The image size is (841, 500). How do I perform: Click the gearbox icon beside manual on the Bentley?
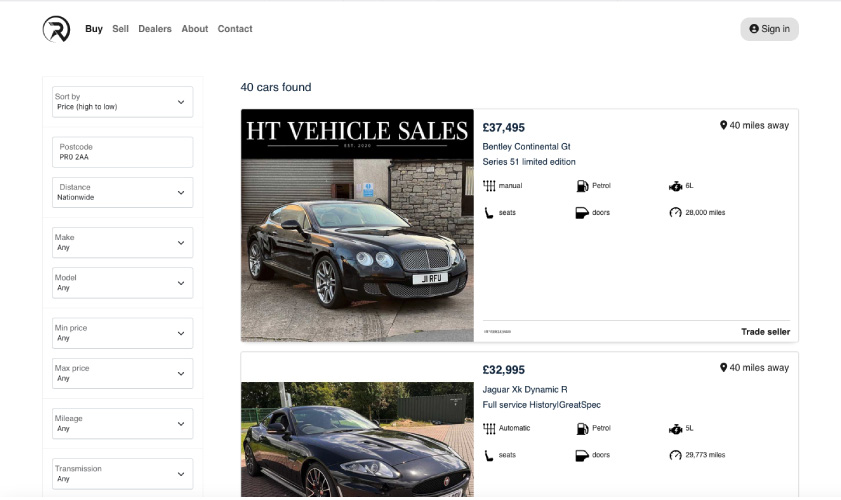[489, 186]
